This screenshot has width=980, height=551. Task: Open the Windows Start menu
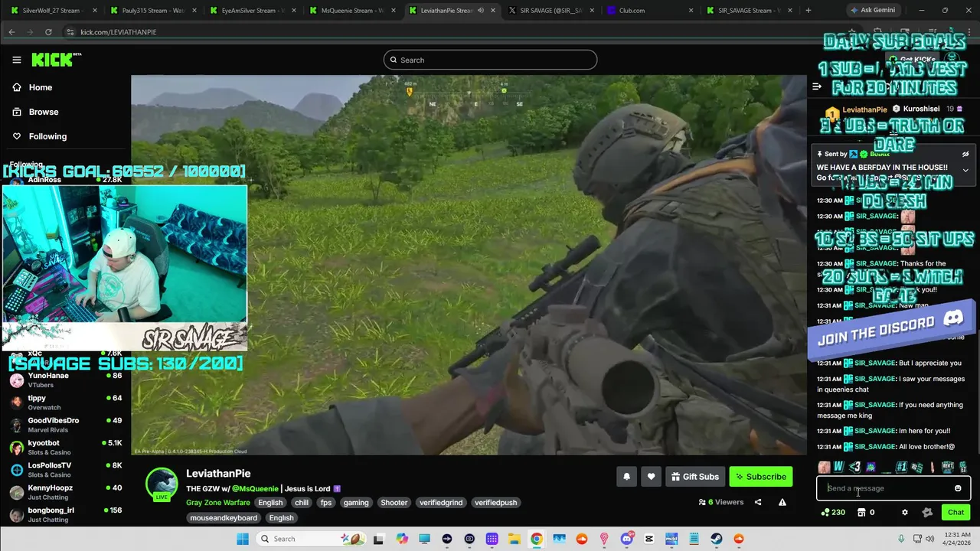243,539
